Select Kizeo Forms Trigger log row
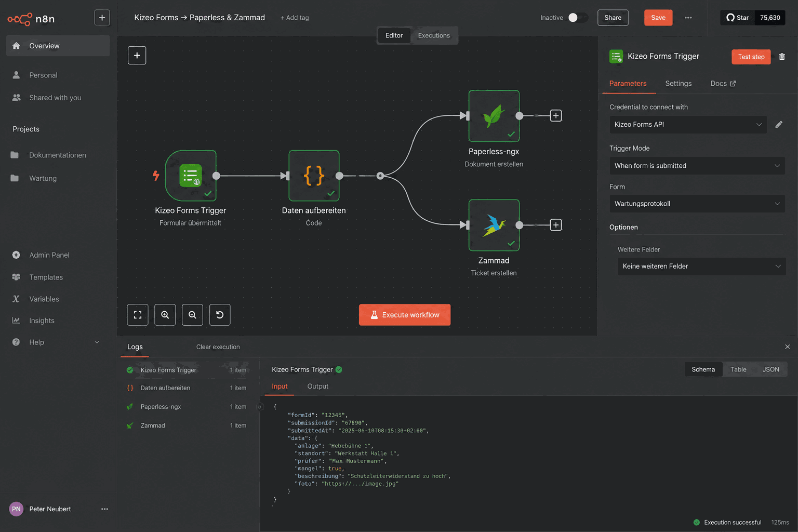798x532 pixels. 187,370
